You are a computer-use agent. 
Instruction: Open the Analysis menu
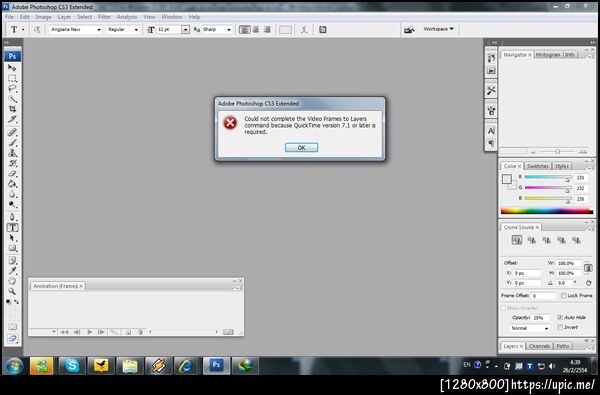(x=127, y=17)
